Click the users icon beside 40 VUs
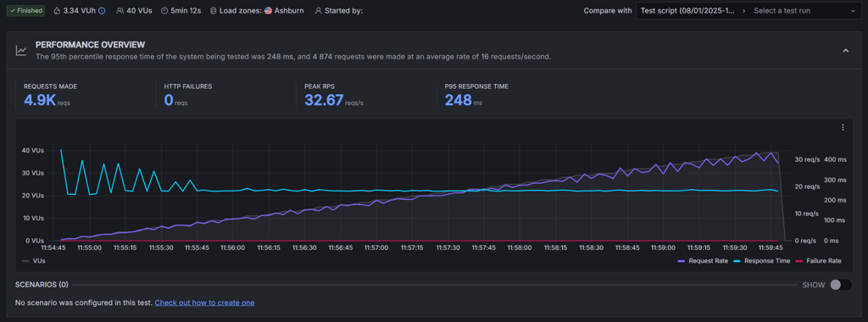Image resolution: width=868 pixels, height=322 pixels. click(x=120, y=10)
